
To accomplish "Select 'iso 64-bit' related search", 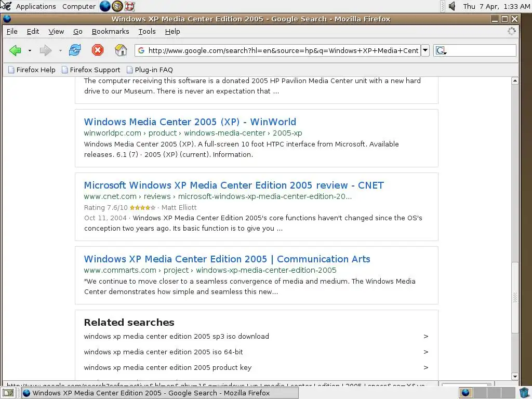I will coord(163,352).
